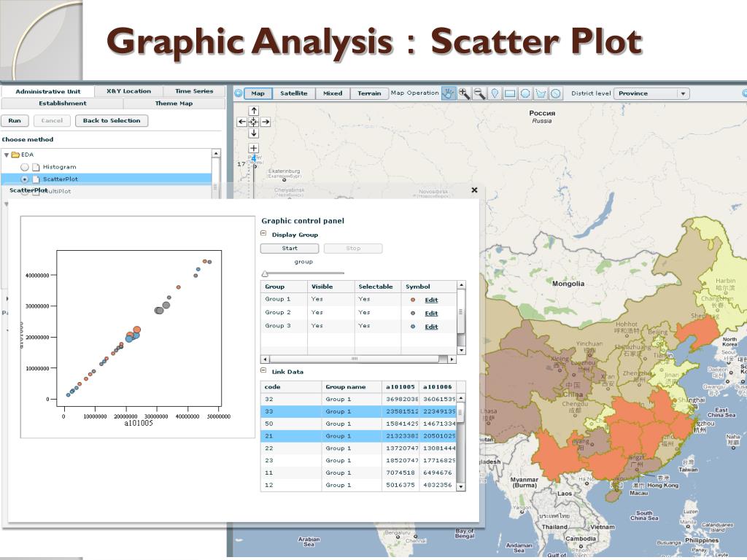
Task: Click the clear selection circle-slash tool
Action: tap(555, 93)
